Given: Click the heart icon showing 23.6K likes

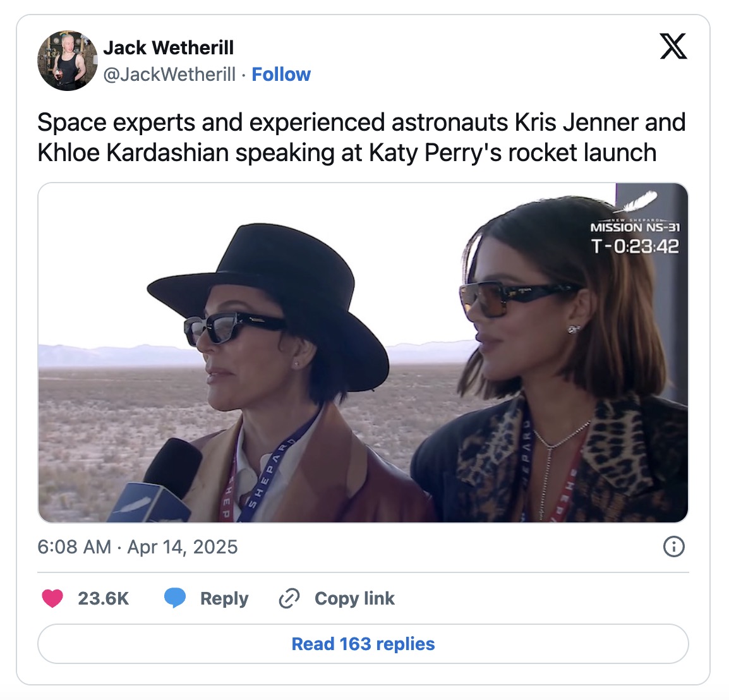Looking at the screenshot, I should click(54, 598).
